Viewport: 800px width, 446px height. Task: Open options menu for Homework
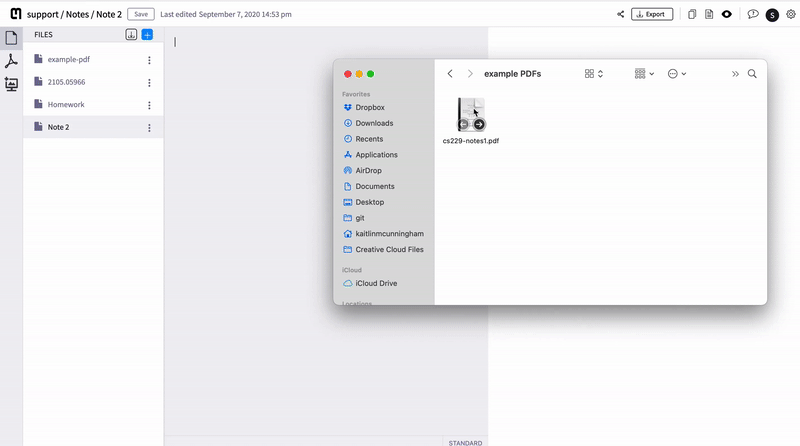tap(149, 105)
